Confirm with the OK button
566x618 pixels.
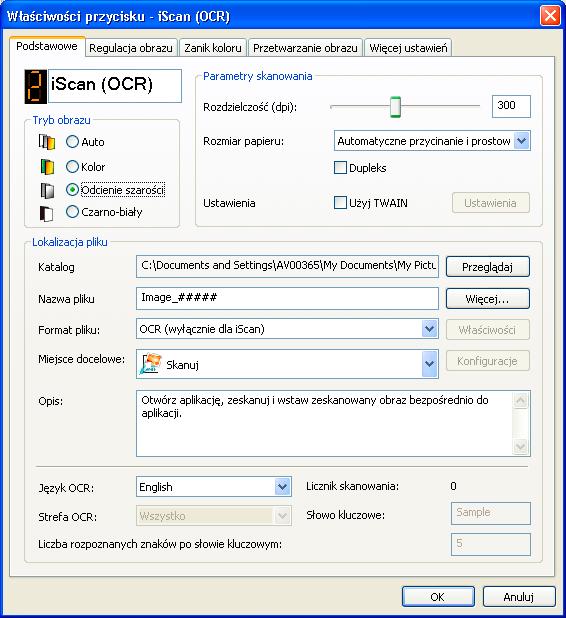pos(438,597)
